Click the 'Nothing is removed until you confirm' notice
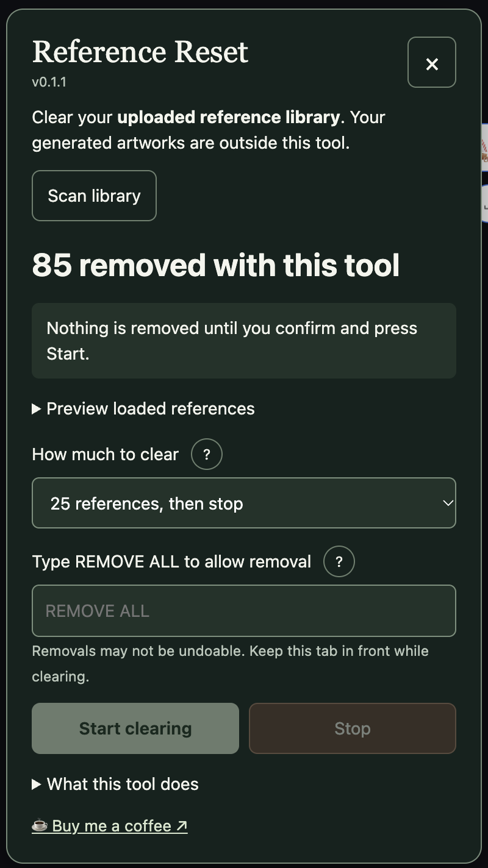488x868 pixels. (244, 341)
